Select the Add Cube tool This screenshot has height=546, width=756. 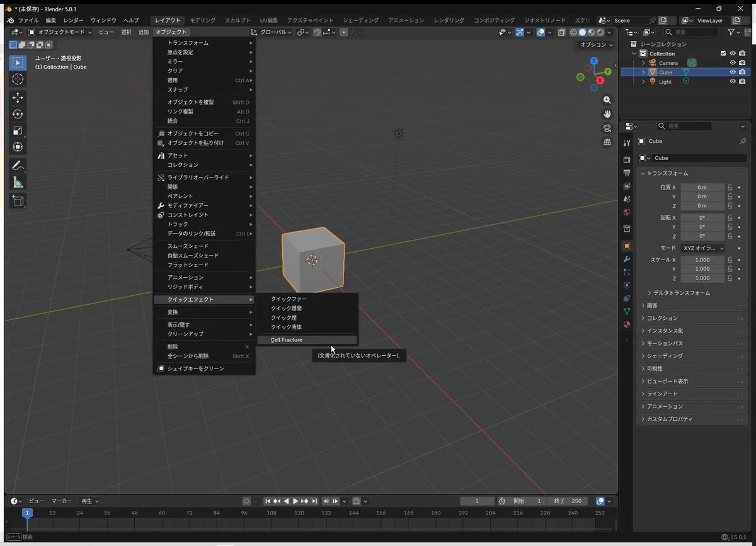click(18, 201)
